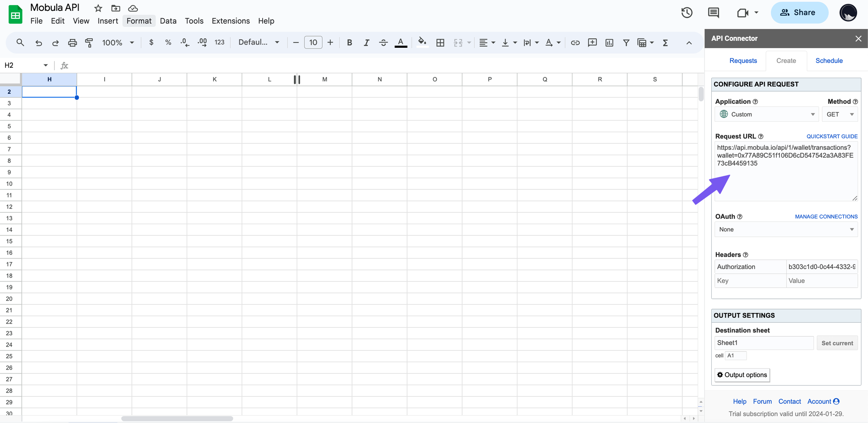Open the Extensions menu
This screenshot has width=868, height=423.
click(x=230, y=21)
